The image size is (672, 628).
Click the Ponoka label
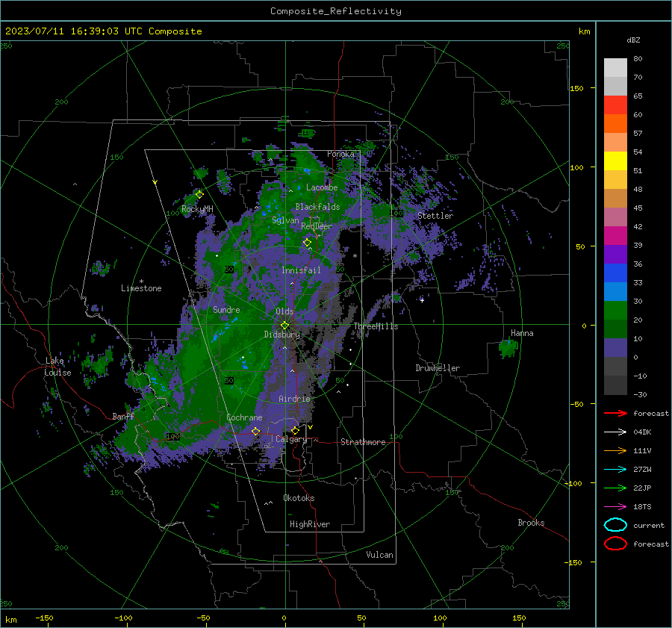pos(340,154)
